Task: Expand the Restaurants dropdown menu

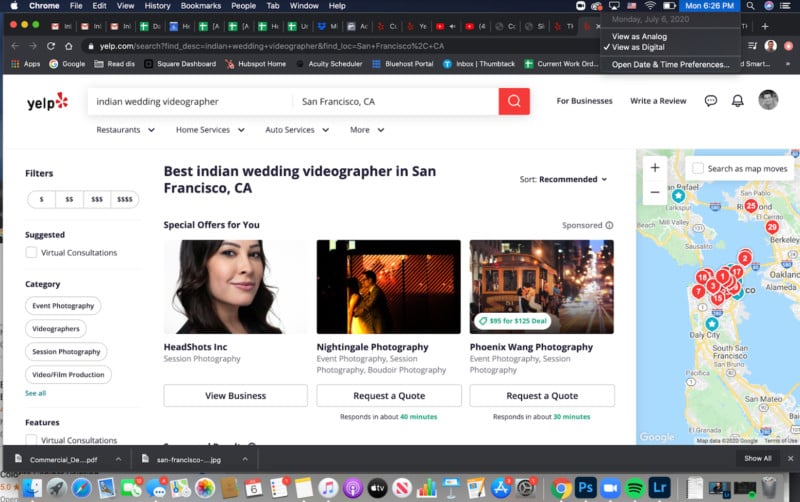Action: [126, 130]
